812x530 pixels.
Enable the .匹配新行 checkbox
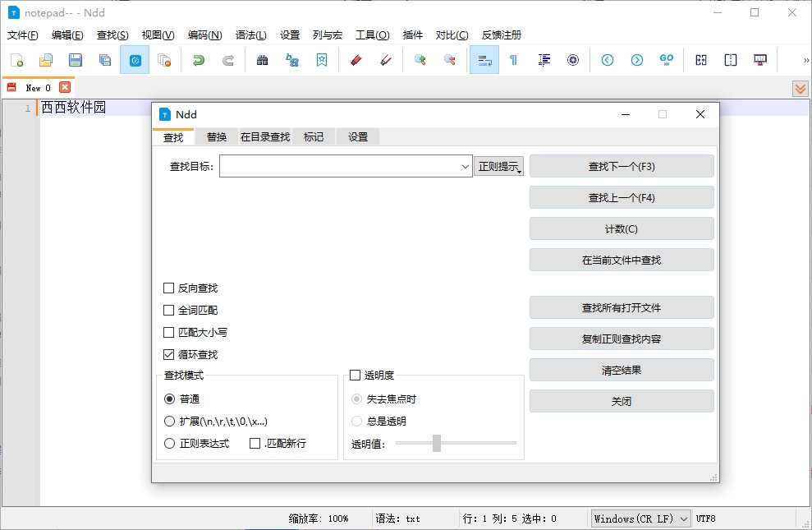pos(255,444)
